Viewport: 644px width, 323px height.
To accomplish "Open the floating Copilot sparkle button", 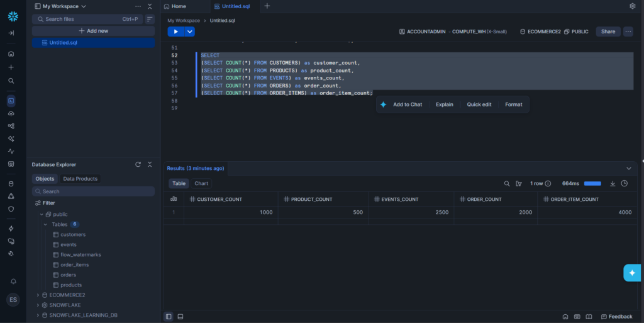I will tap(632, 273).
